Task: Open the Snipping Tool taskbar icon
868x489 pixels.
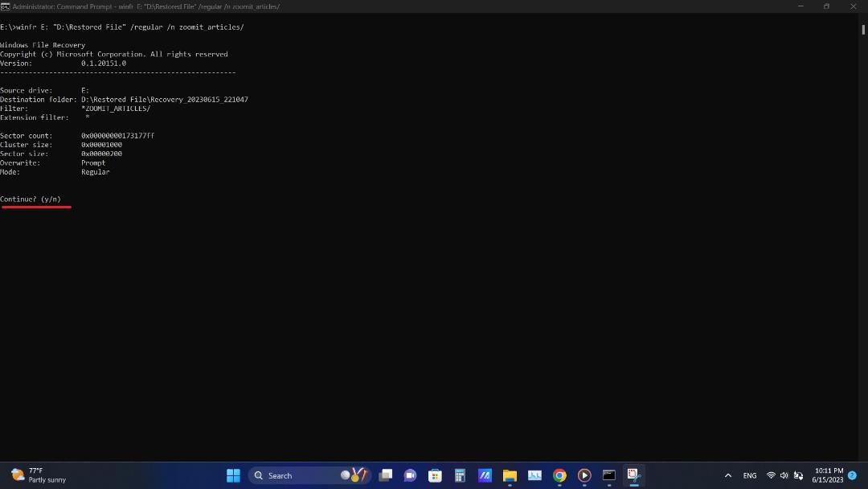Action: pyautogui.click(x=634, y=475)
